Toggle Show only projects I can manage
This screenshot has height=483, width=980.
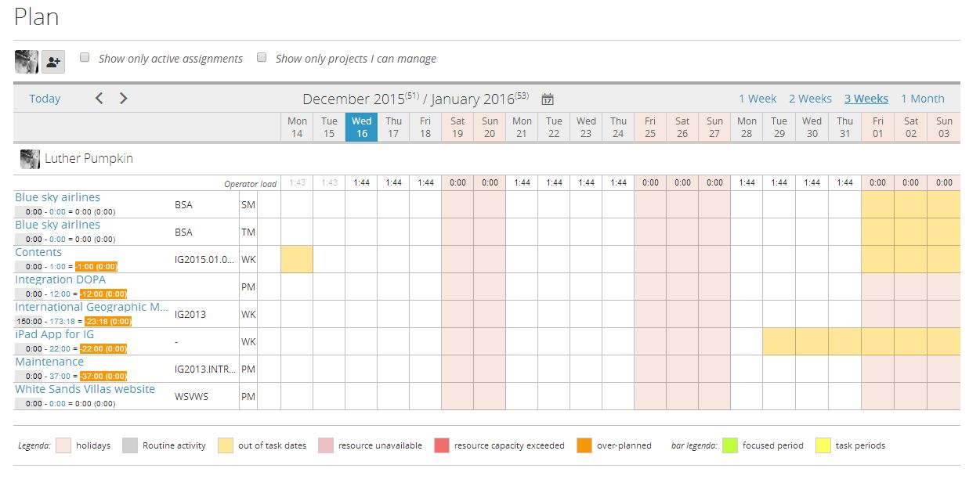pos(262,58)
